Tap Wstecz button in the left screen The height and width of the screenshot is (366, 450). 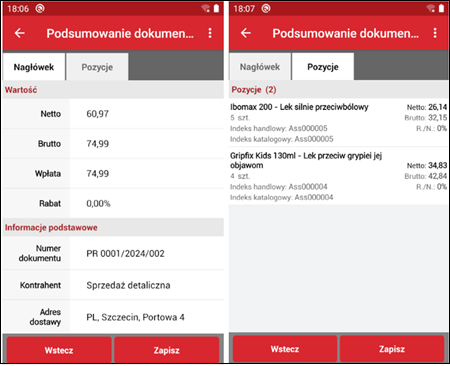click(x=59, y=350)
